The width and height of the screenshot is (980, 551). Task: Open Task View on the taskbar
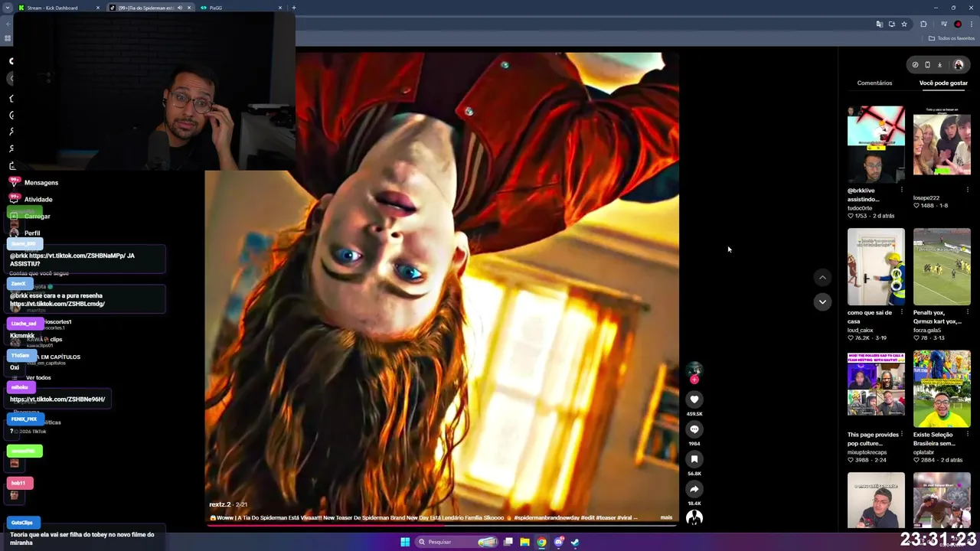[x=508, y=542]
